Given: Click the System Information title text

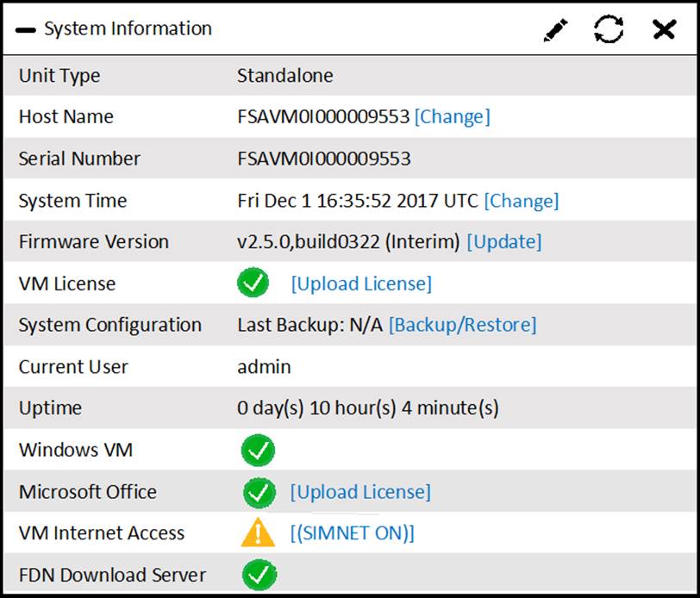Looking at the screenshot, I should point(128,29).
